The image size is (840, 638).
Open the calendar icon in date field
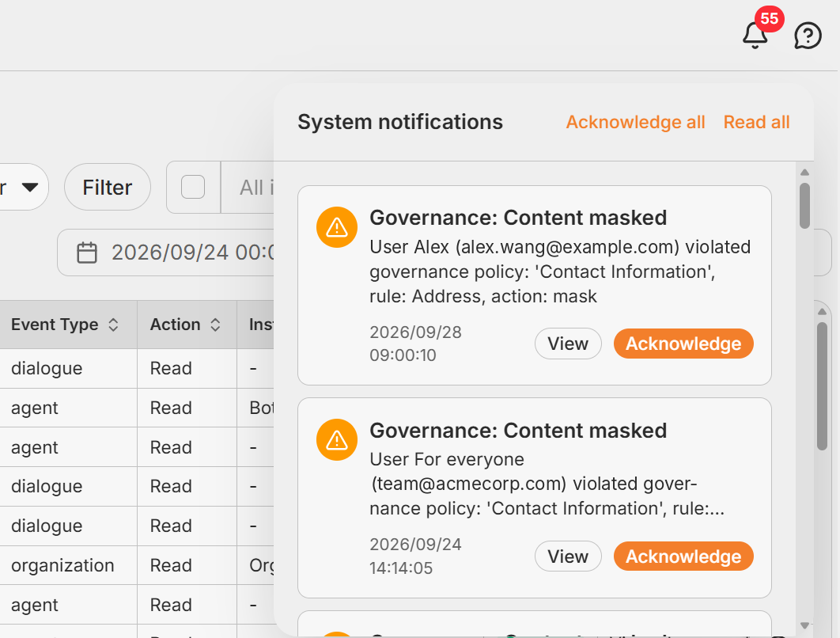[87, 253]
